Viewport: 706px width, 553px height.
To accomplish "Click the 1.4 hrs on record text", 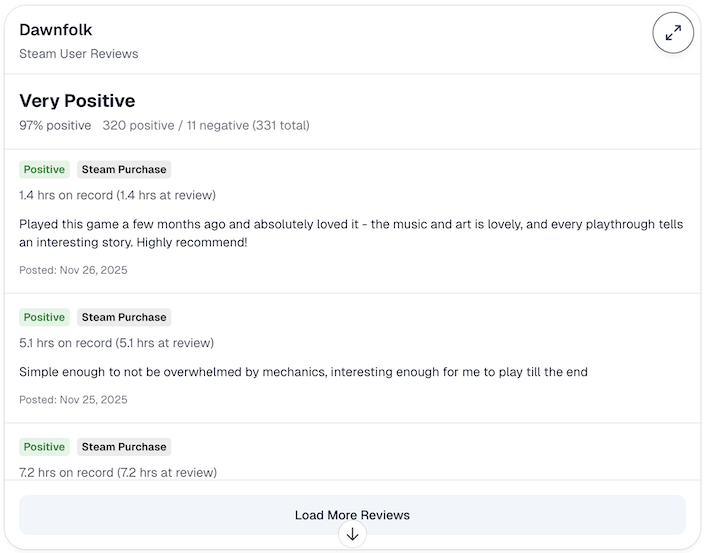I will [x=117, y=195].
